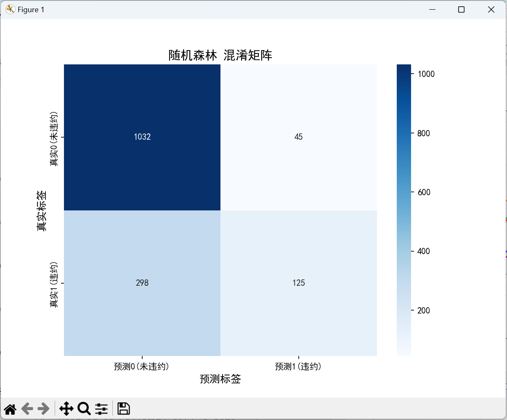The height and width of the screenshot is (420, 507).
Task: Click the cell showing 45
Action: (298, 137)
